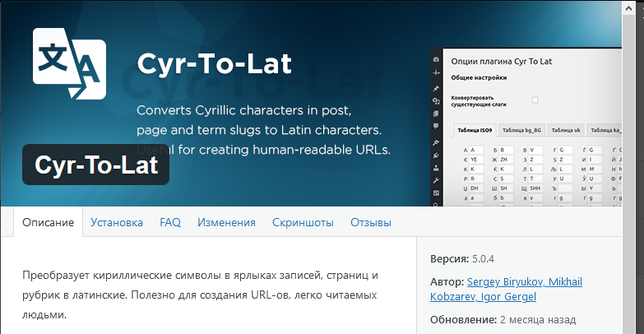Click the scrollbar up arrow
Image resolution: width=644 pixels, height=334 pixels.
pos(628,7)
